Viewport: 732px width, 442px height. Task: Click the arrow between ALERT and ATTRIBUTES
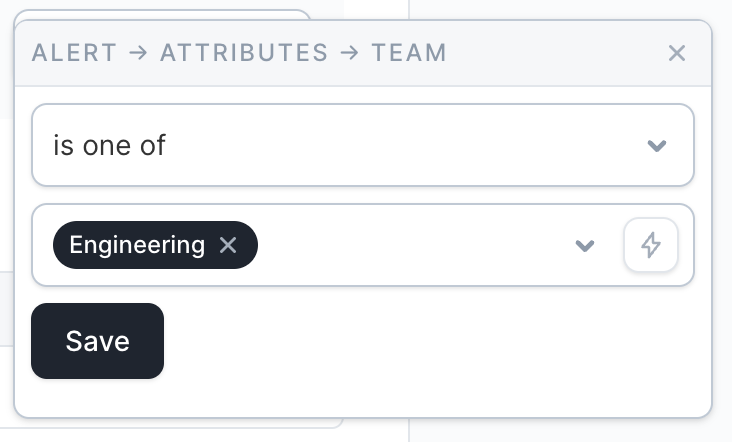(x=139, y=53)
